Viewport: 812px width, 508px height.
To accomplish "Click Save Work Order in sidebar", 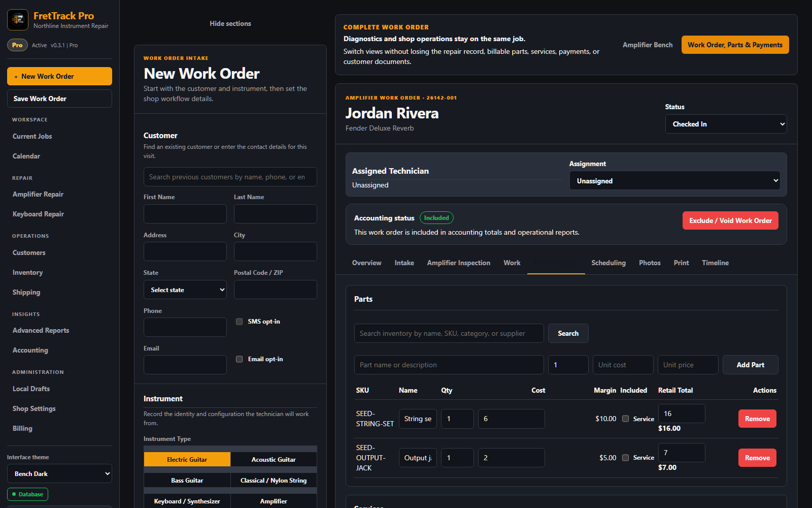I will [59, 99].
